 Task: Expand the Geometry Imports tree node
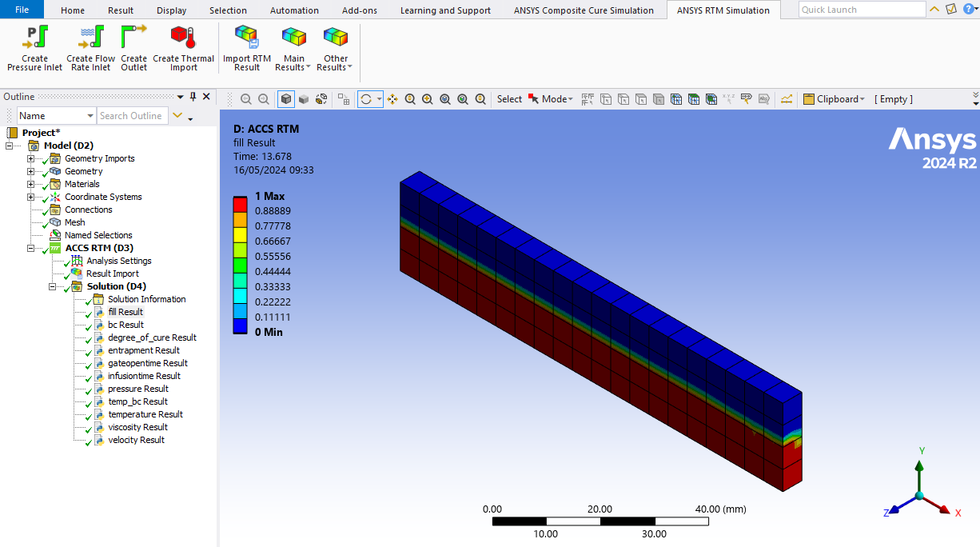(x=31, y=158)
